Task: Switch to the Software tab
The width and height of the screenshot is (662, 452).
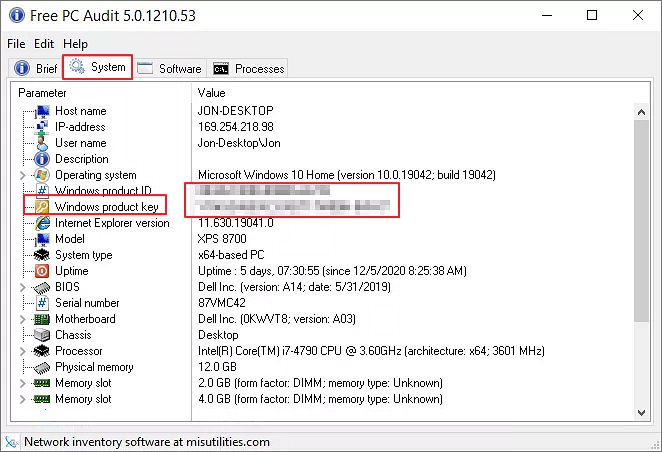Action: [x=170, y=68]
